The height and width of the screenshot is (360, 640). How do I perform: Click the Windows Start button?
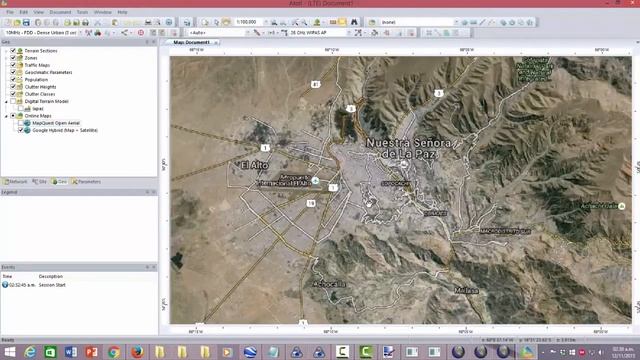point(9,351)
